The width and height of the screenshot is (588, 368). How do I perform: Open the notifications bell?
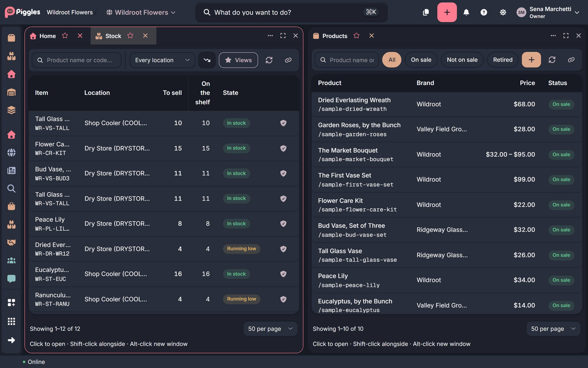click(466, 12)
